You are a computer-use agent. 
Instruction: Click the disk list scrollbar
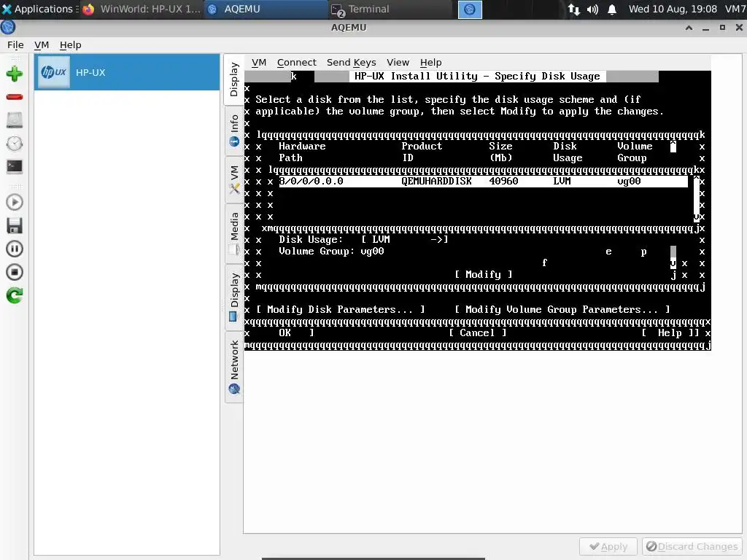[x=696, y=198]
